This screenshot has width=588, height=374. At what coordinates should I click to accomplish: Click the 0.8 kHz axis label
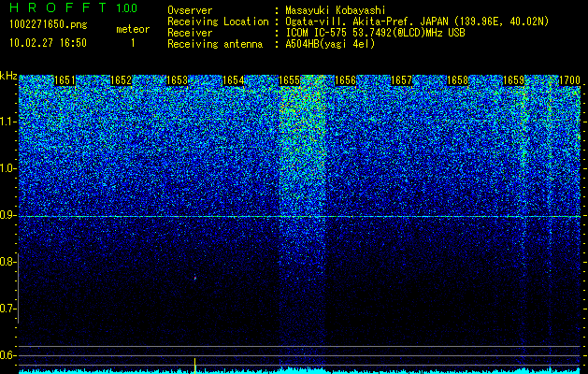point(7,262)
